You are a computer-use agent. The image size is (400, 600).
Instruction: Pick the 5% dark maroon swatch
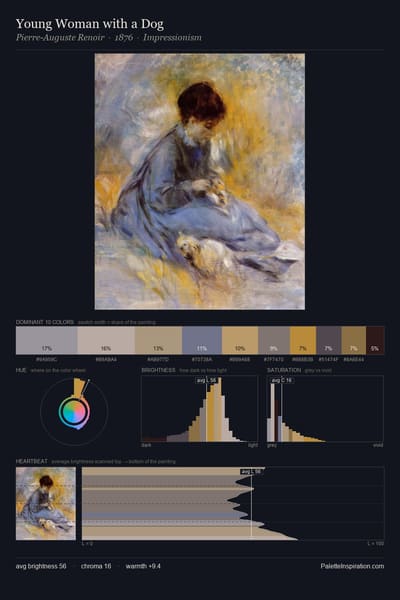point(375,340)
